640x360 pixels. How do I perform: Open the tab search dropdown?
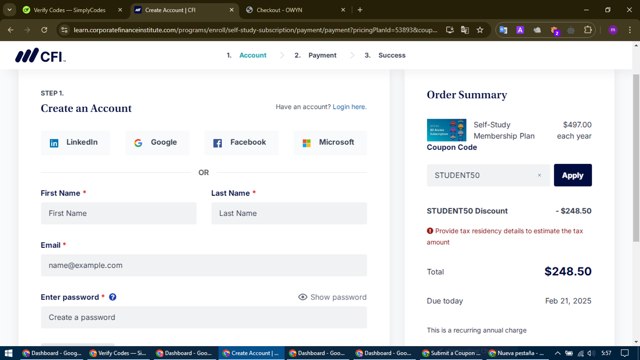coord(9,10)
